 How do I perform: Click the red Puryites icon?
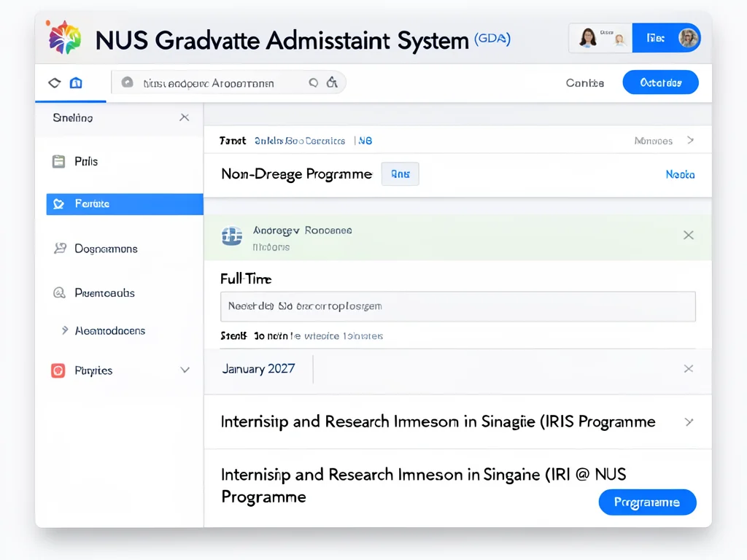58,370
